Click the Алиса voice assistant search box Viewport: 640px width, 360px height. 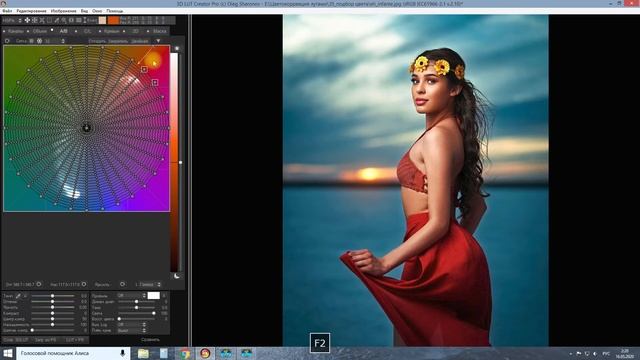tap(73, 353)
